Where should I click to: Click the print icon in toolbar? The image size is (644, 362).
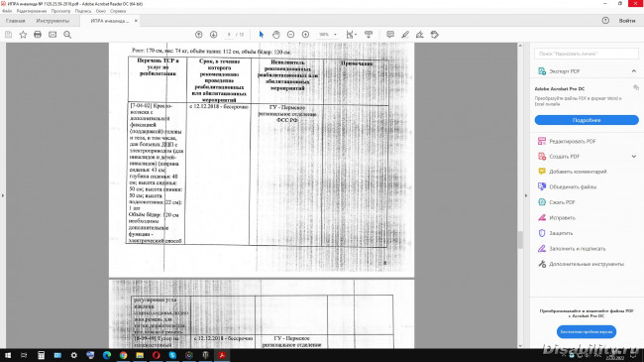pos(38,35)
